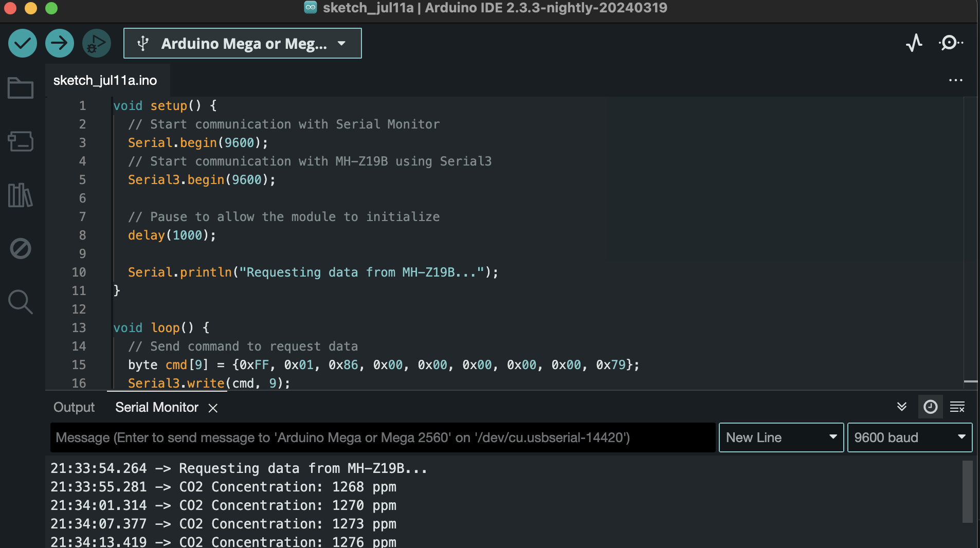
Task: Click the macOS yellow minimize window button
Action: tap(31, 8)
